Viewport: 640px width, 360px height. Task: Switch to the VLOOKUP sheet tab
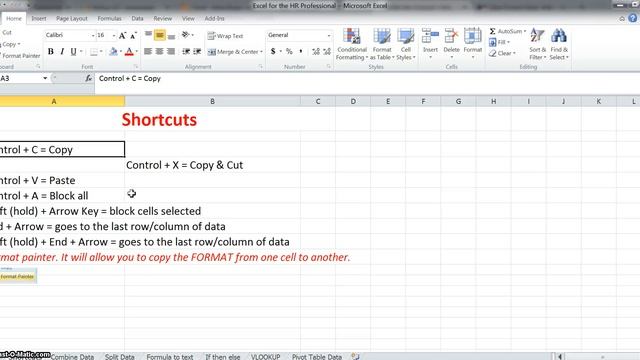[x=265, y=356]
